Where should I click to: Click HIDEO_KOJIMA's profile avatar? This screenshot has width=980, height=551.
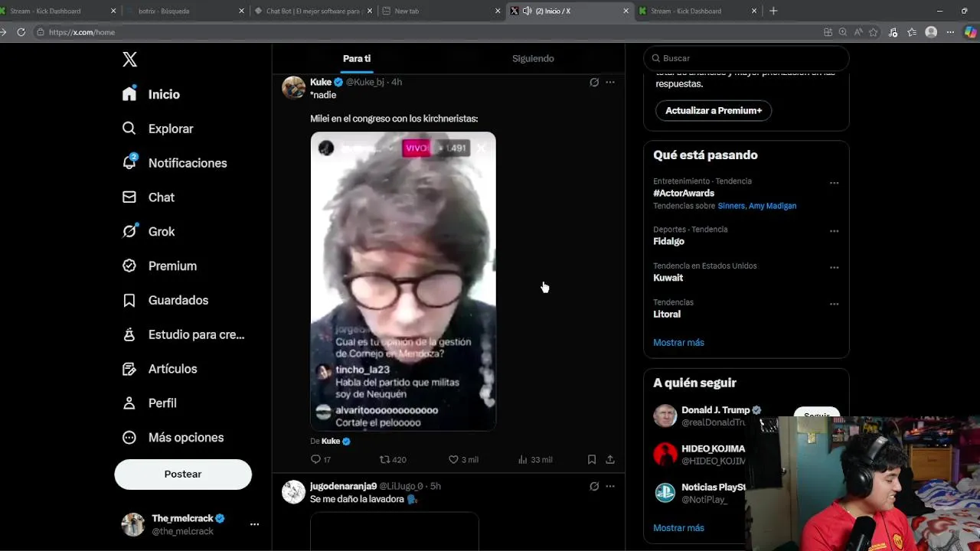[665, 454]
